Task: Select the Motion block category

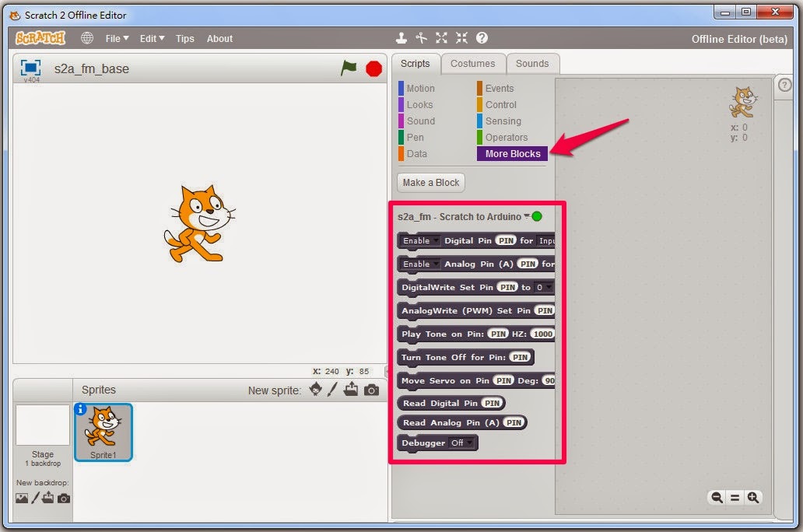Action: pyautogui.click(x=420, y=88)
